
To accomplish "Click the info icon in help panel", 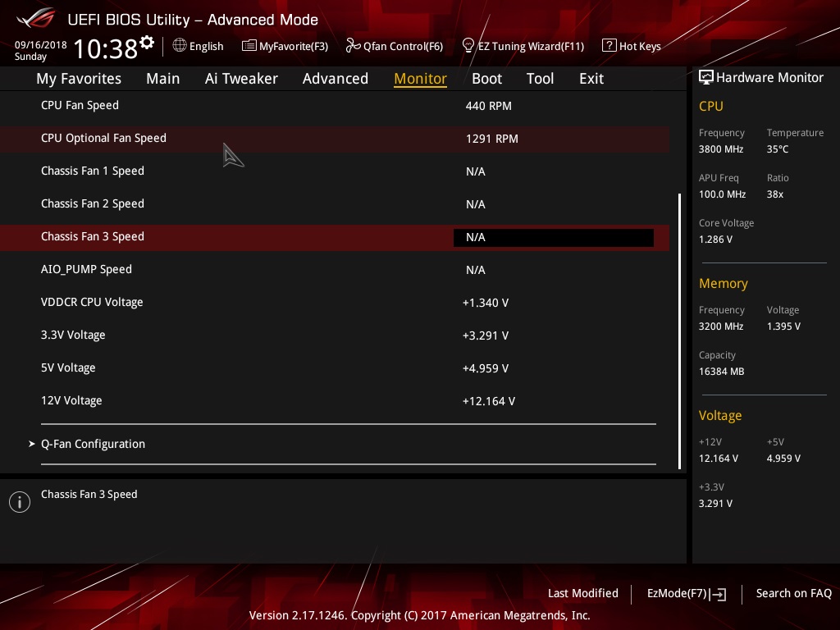I will click(x=20, y=502).
